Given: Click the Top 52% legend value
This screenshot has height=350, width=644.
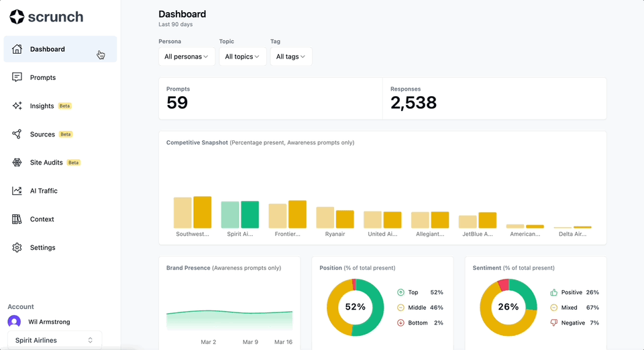Looking at the screenshot, I should [437, 292].
